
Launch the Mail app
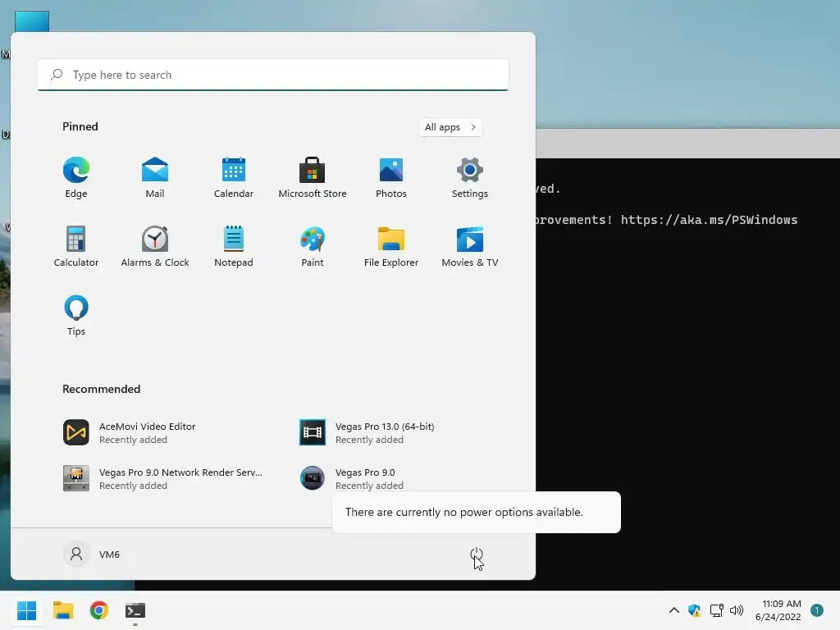(x=155, y=178)
